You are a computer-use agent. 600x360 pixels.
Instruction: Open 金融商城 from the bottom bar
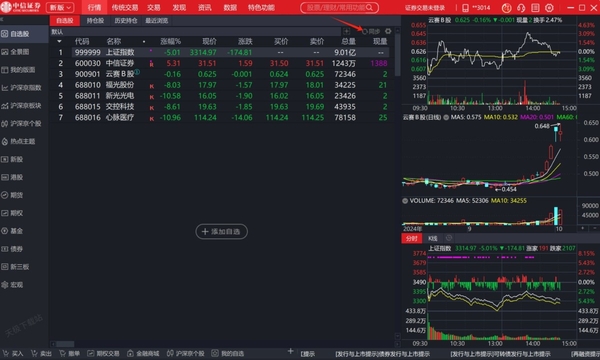pos(143,353)
